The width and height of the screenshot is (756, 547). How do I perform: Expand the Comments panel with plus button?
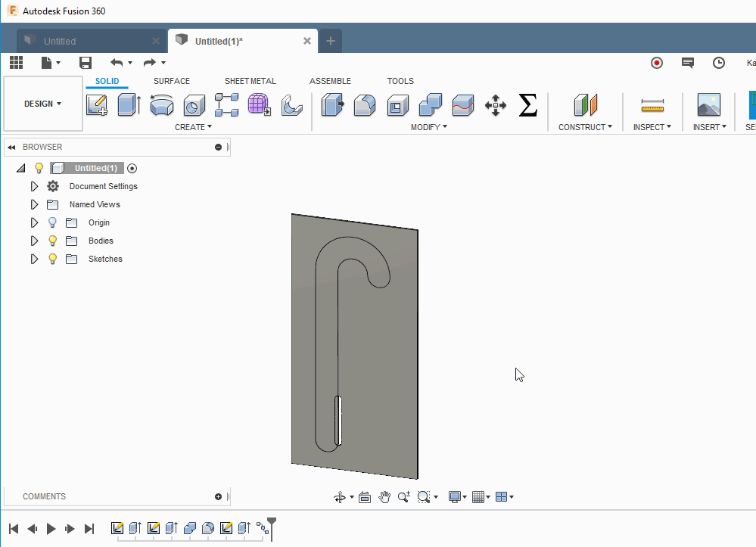(219, 496)
